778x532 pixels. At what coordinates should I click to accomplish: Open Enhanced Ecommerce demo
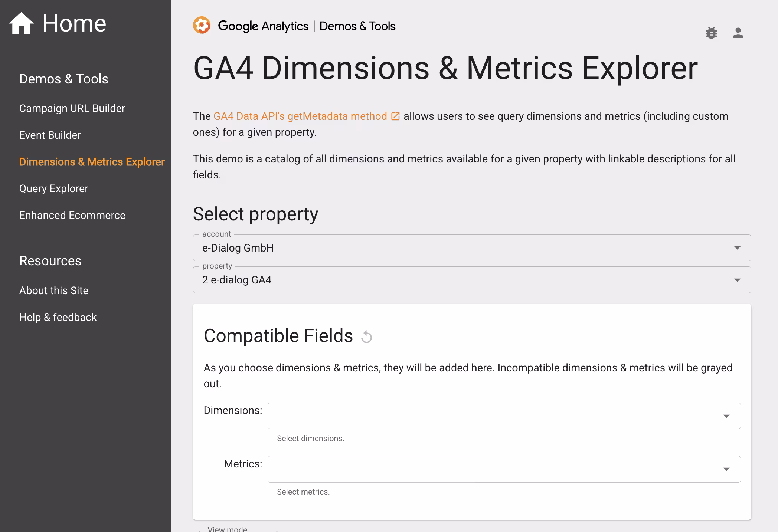(x=72, y=215)
